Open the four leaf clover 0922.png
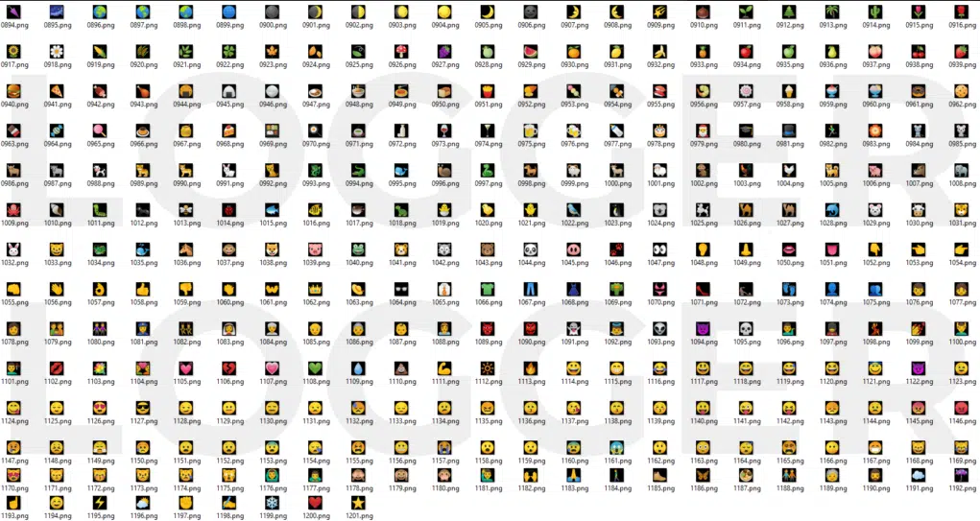Viewport: 980px width, 521px height. click(x=228, y=50)
